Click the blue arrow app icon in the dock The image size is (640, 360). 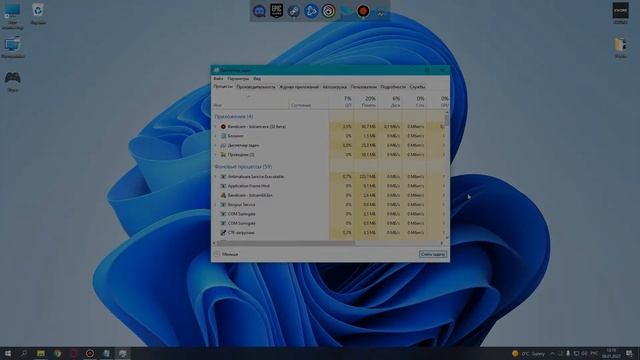point(311,11)
